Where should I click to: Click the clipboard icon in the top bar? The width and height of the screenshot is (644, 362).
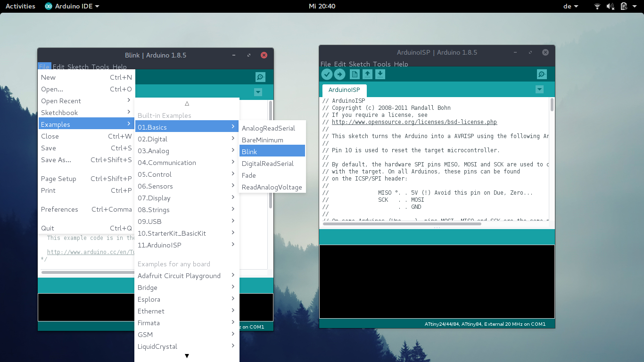[x=624, y=6]
